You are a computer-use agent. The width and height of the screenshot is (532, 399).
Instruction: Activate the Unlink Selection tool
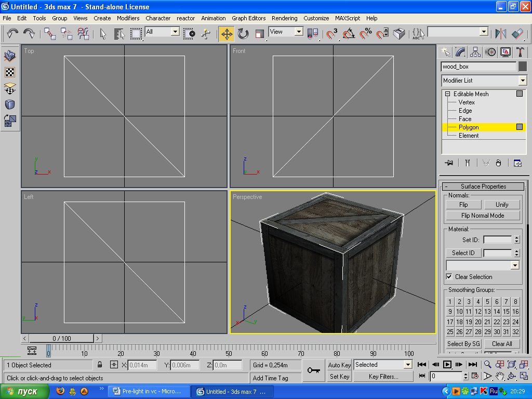pos(66,34)
